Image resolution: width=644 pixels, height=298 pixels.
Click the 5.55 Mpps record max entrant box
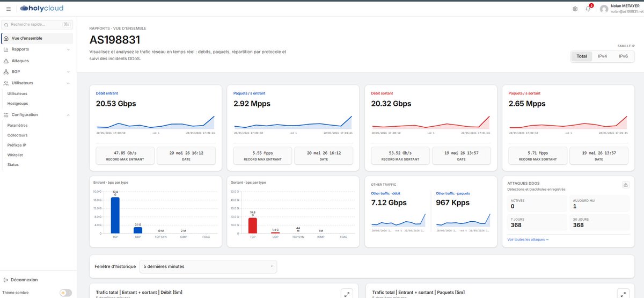263,155
